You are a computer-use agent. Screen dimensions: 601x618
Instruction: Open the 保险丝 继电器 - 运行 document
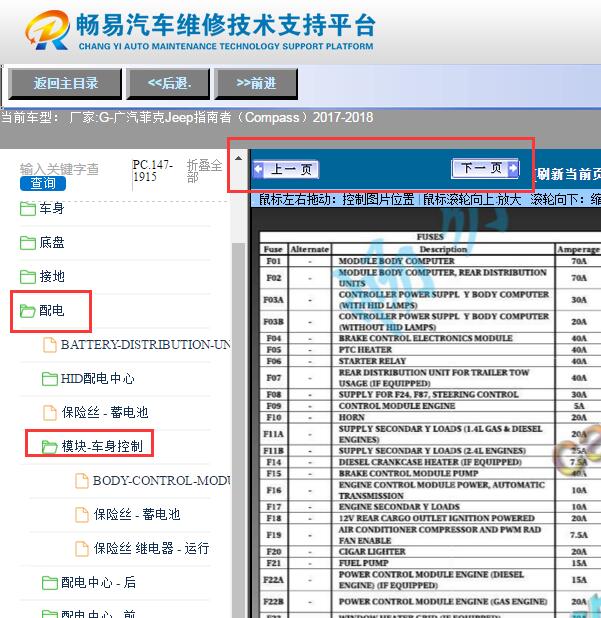pyautogui.click(x=151, y=548)
